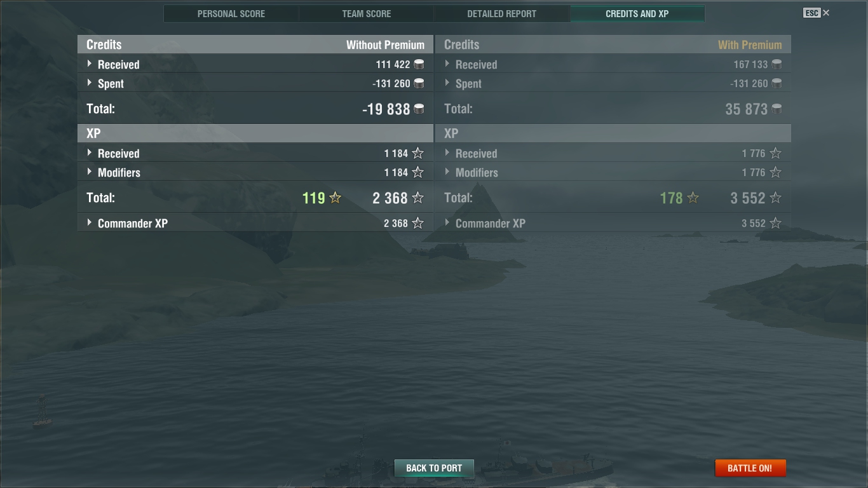The width and height of the screenshot is (868, 488).
Task: Switch to the Personal Score tab
Action: [x=231, y=13]
